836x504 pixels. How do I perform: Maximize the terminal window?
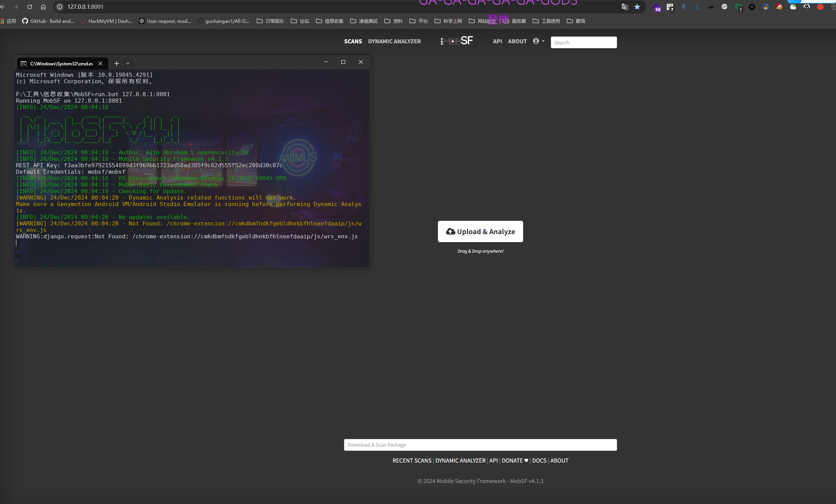(x=343, y=62)
